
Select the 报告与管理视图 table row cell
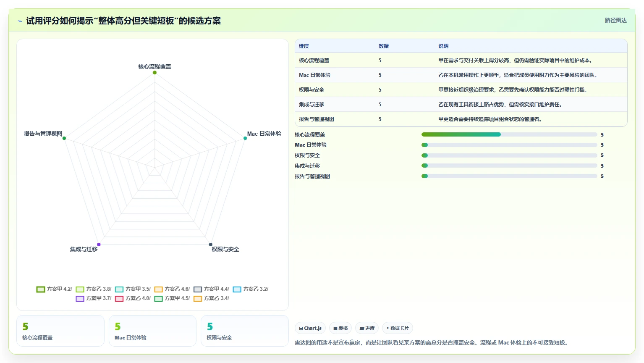coord(317,119)
